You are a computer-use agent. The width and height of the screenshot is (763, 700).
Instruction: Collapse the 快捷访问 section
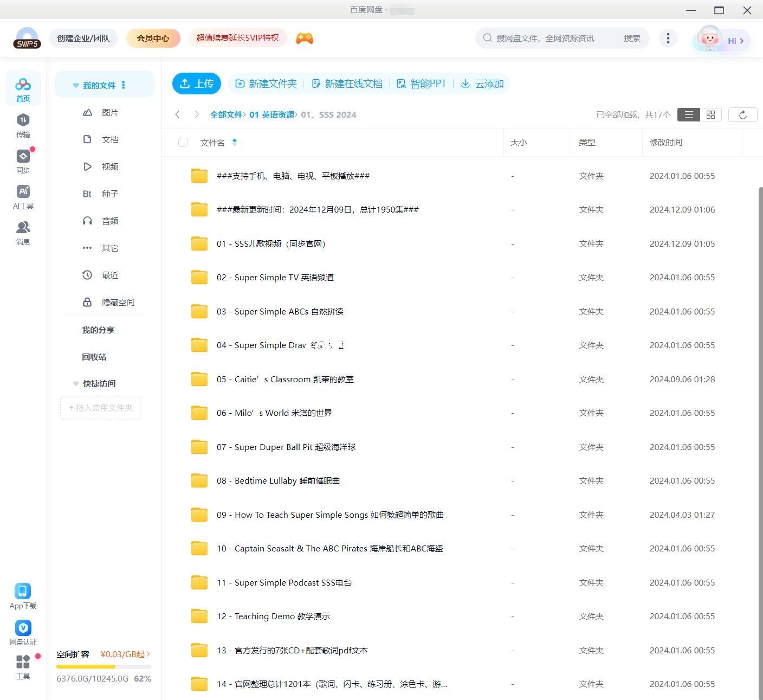[x=76, y=384]
